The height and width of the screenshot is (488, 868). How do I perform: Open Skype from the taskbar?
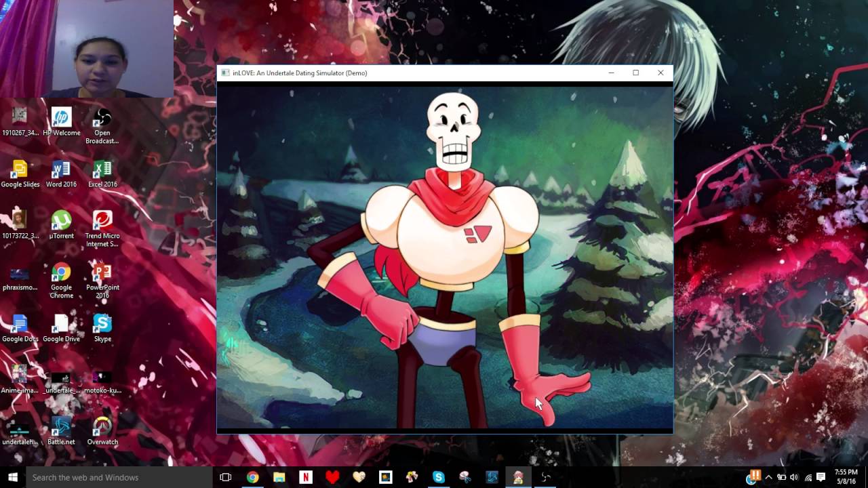[438, 477]
